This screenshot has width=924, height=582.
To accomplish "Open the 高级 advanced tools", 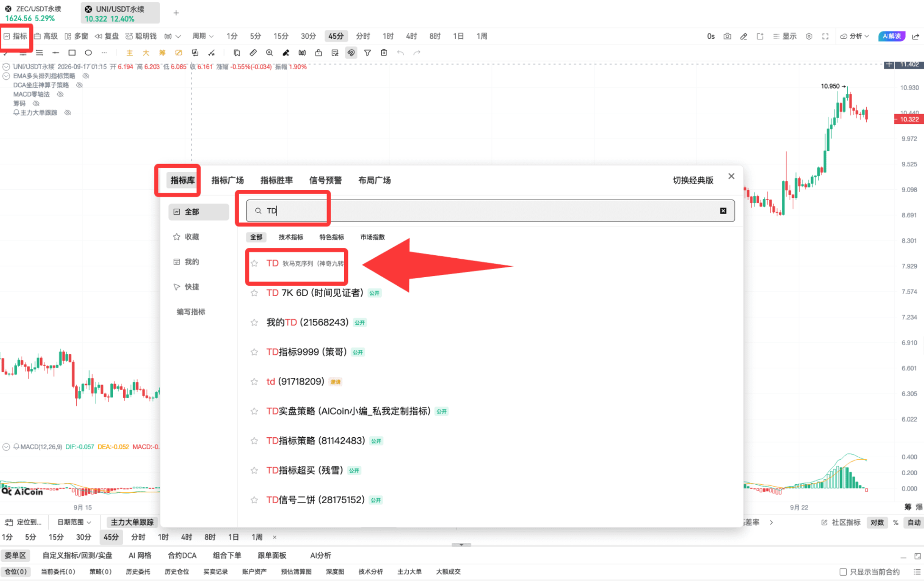I will pos(46,36).
